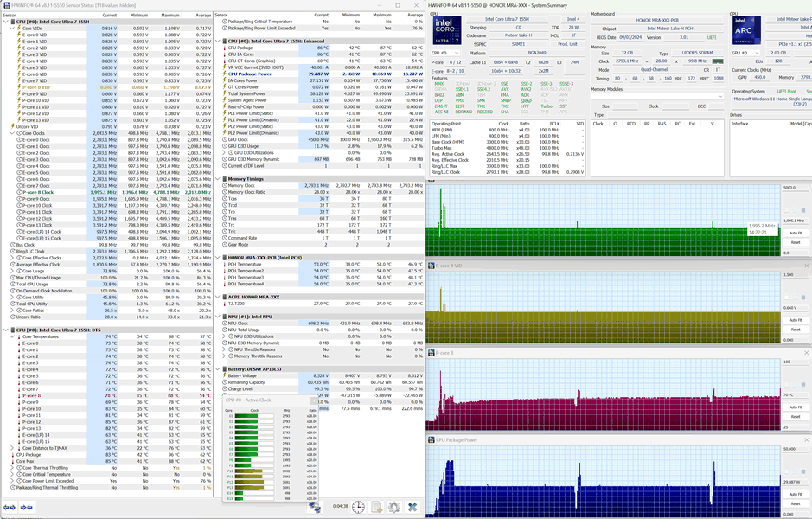Collapse the Memory Timings sensor section

click(x=218, y=179)
